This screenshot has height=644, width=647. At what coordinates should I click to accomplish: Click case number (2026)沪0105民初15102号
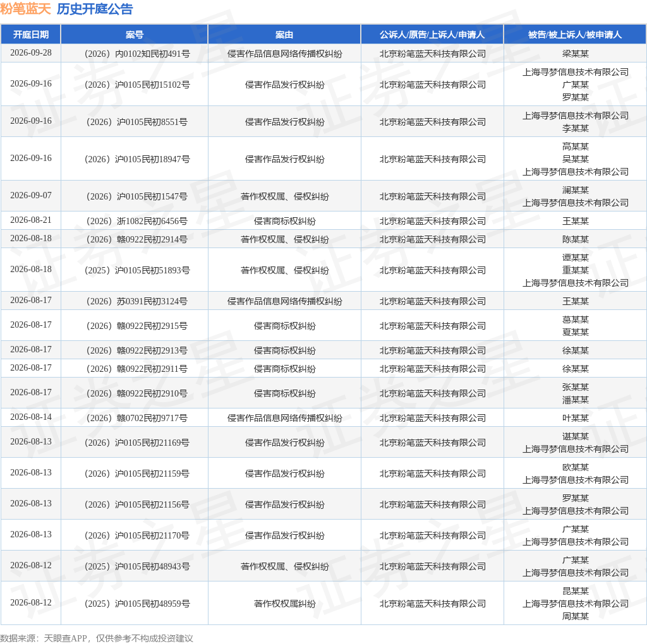tap(137, 85)
